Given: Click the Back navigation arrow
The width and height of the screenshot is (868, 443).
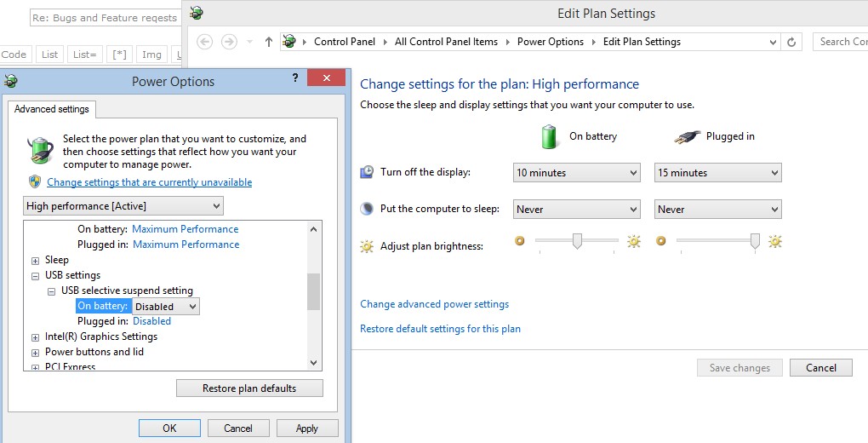Looking at the screenshot, I should 204,42.
